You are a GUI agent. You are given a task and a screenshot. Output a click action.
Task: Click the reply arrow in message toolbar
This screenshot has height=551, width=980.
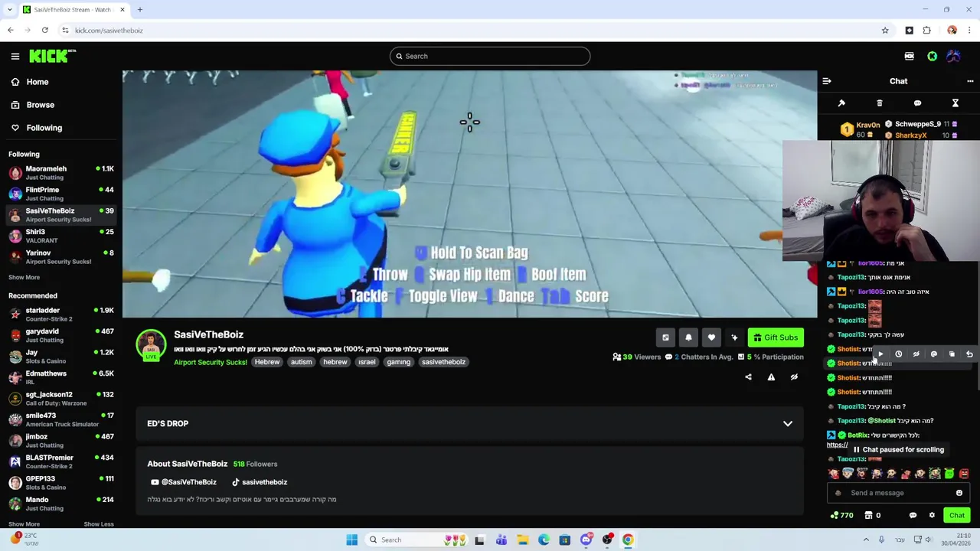[x=969, y=354]
